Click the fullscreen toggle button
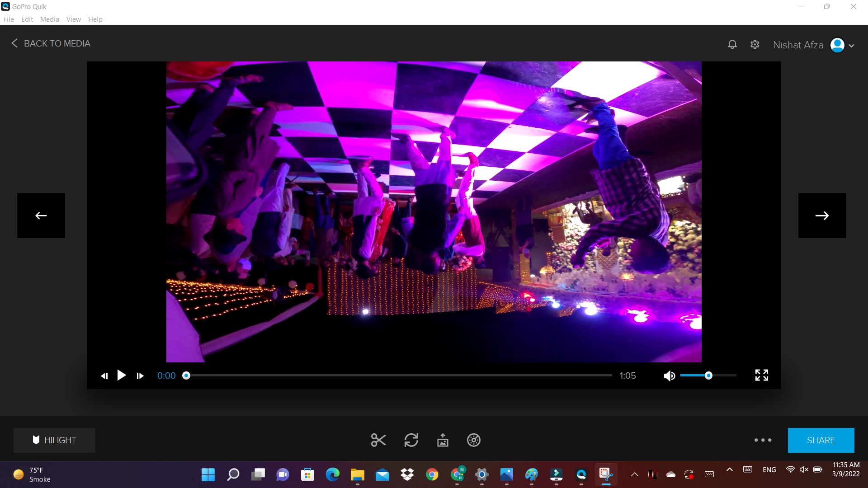 point(761,375)
